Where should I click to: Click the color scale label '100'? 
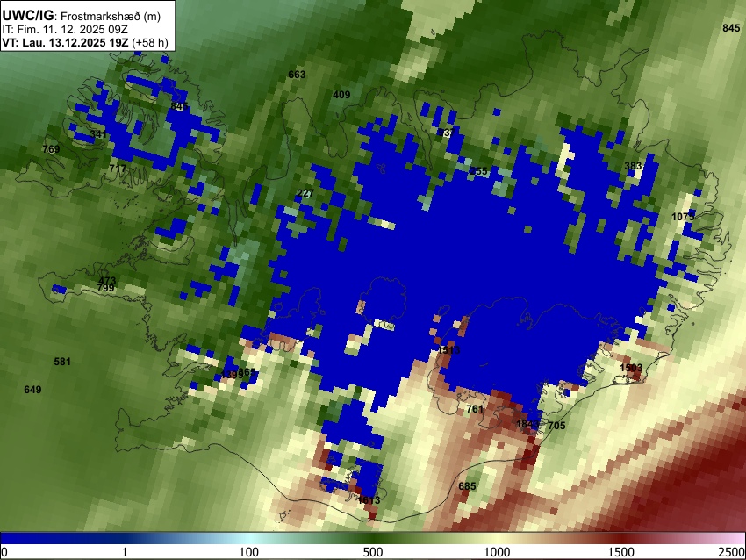(x=249, y=552)
